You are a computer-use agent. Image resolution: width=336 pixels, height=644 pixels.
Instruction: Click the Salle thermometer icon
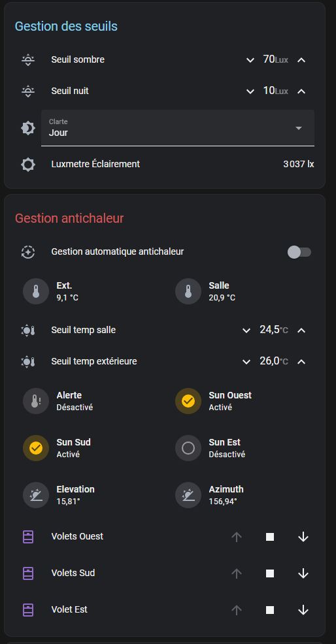[188, 291]
